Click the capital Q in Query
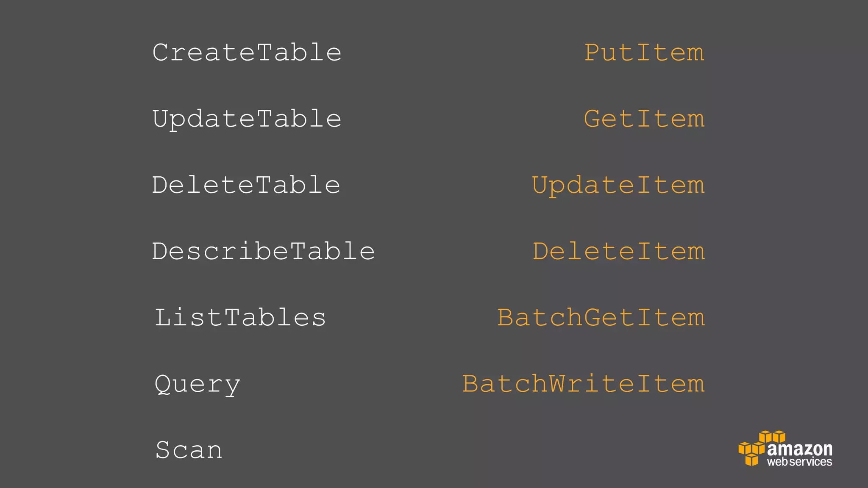 (x=163, y=384)
